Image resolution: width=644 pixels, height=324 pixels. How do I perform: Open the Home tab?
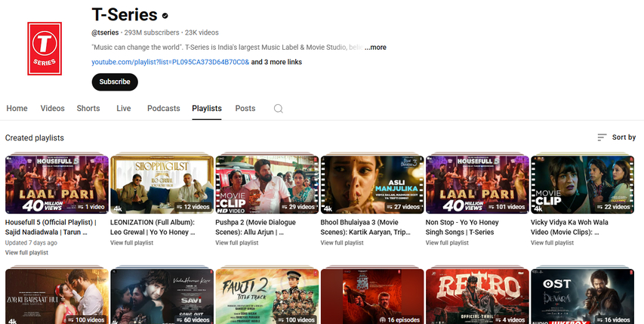[x=17, y=109]
